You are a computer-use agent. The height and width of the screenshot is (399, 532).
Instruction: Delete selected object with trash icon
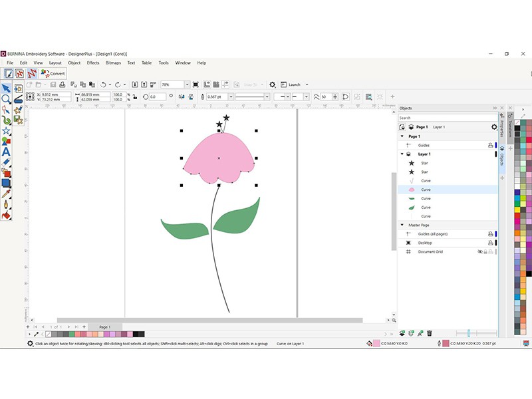coord(430,332)
